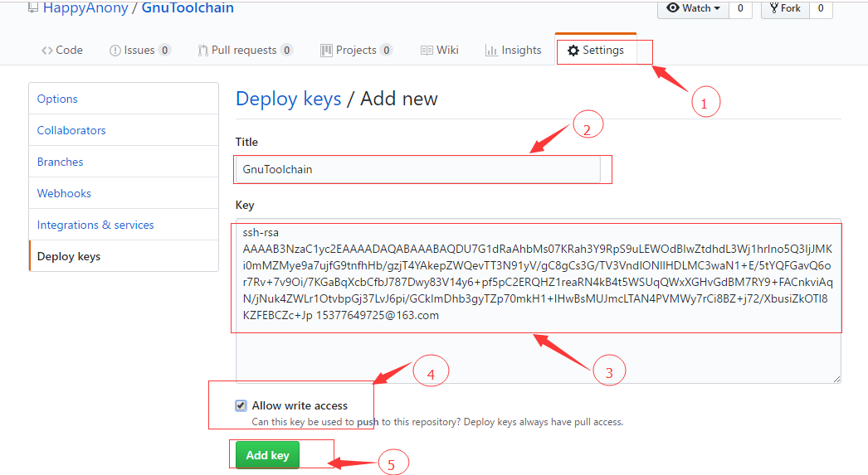Click the green Add key button
This screenshot has width=868, height=475.
pos(267,455)
